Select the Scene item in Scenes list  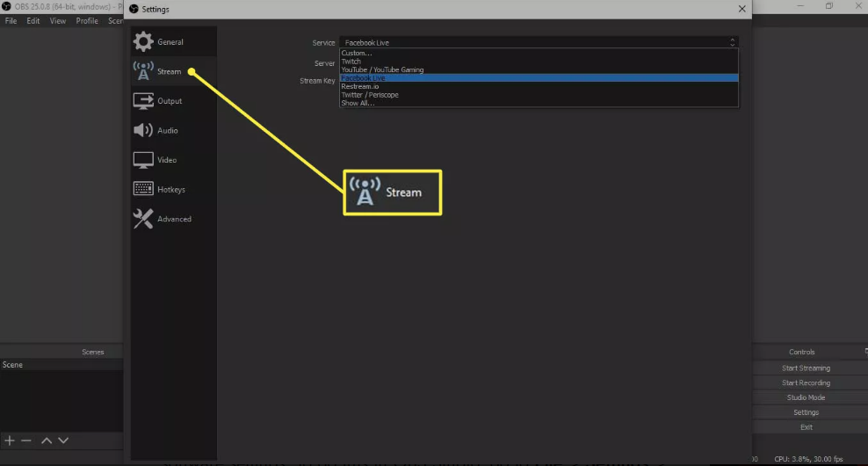tap(61, 365)
